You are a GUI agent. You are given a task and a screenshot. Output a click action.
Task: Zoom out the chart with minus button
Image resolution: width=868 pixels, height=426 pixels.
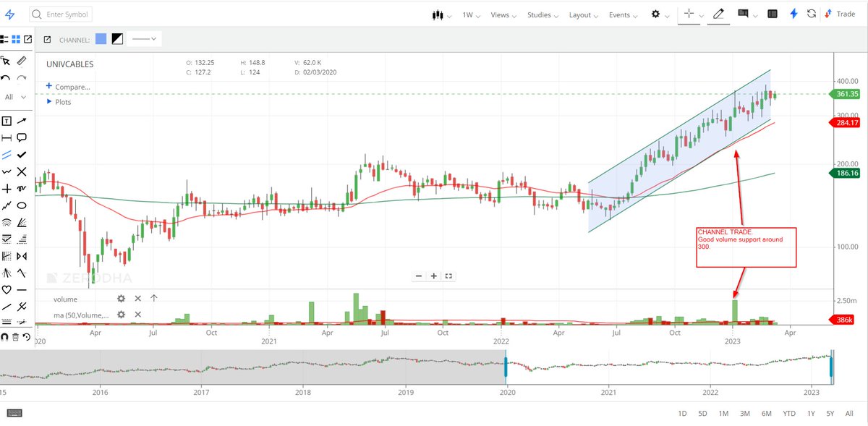point(419,276)
